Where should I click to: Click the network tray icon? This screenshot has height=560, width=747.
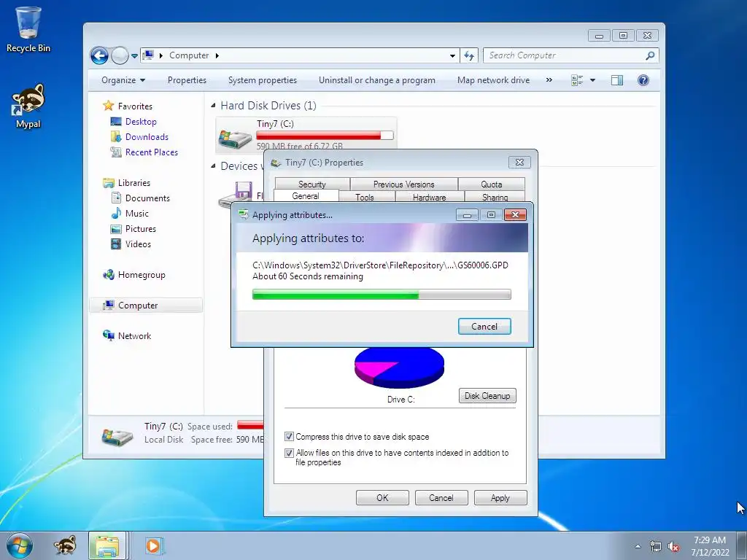[x=656, y=547]
